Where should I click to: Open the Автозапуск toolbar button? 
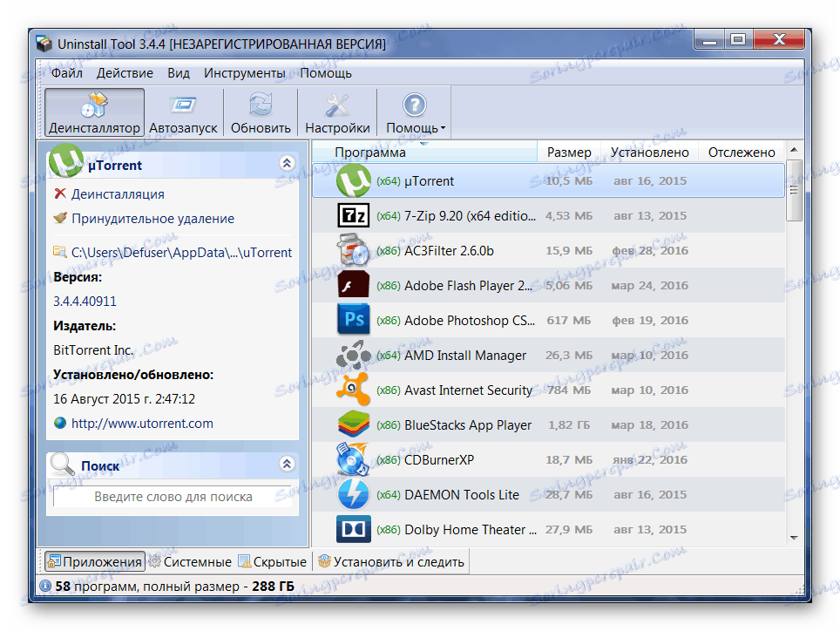coord(183,112)
